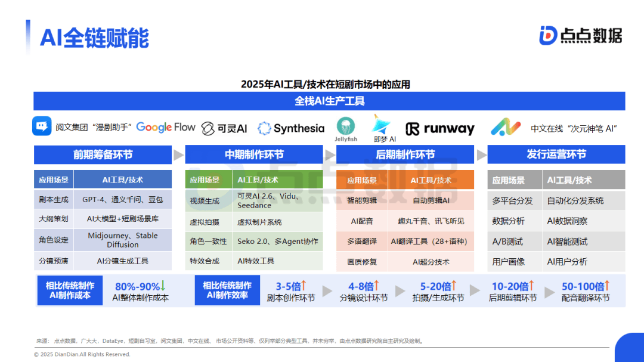Click the blue 阅文集团 chat robot icon
The width and height of the screenshot is (644, 362).
[42, 127]
